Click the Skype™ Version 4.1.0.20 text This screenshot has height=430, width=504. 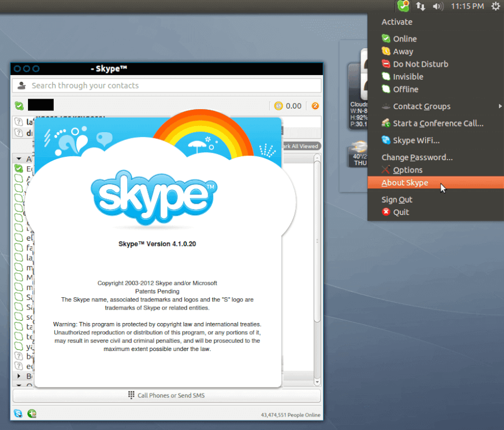pyautogui.click(x=157, y=244)
